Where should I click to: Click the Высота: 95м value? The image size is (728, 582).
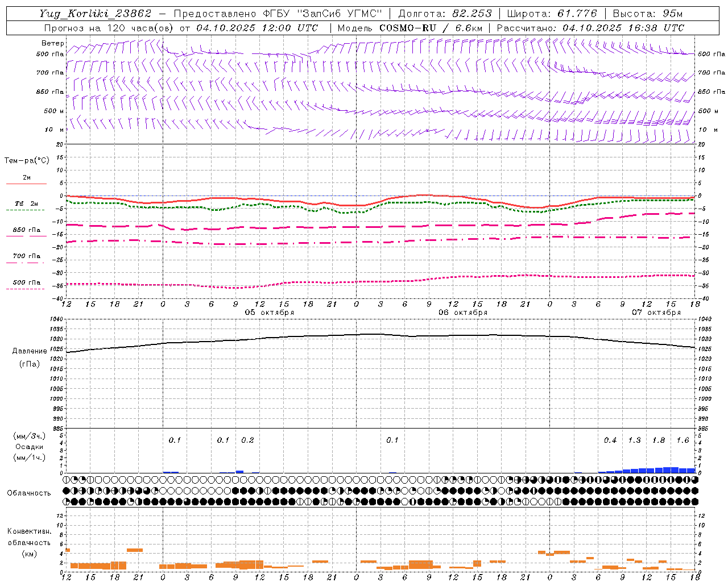648,14
